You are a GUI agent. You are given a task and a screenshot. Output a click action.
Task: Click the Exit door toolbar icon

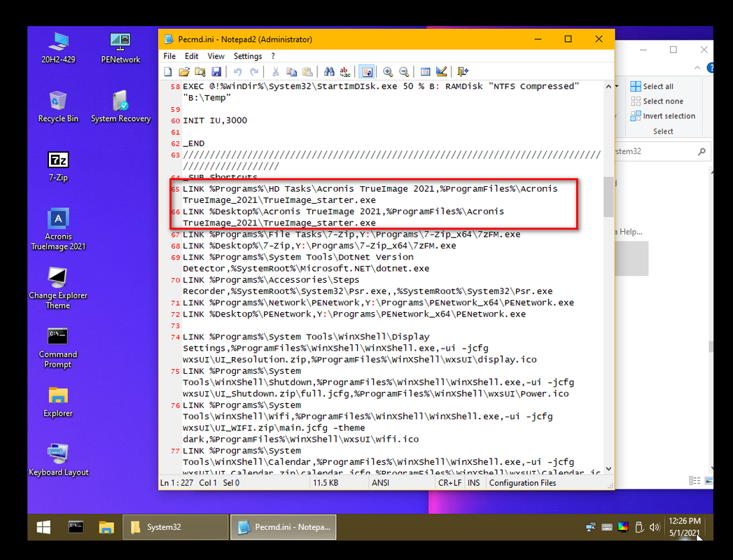[463, 71]
